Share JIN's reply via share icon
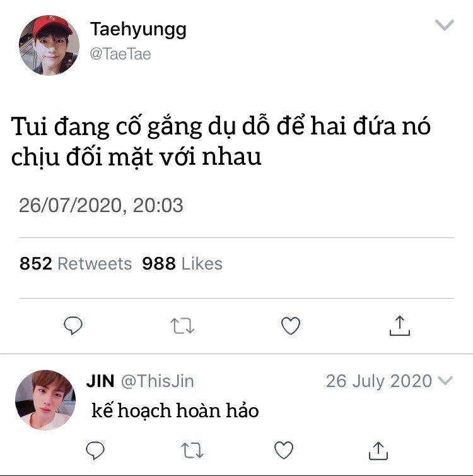 [378, 451]
